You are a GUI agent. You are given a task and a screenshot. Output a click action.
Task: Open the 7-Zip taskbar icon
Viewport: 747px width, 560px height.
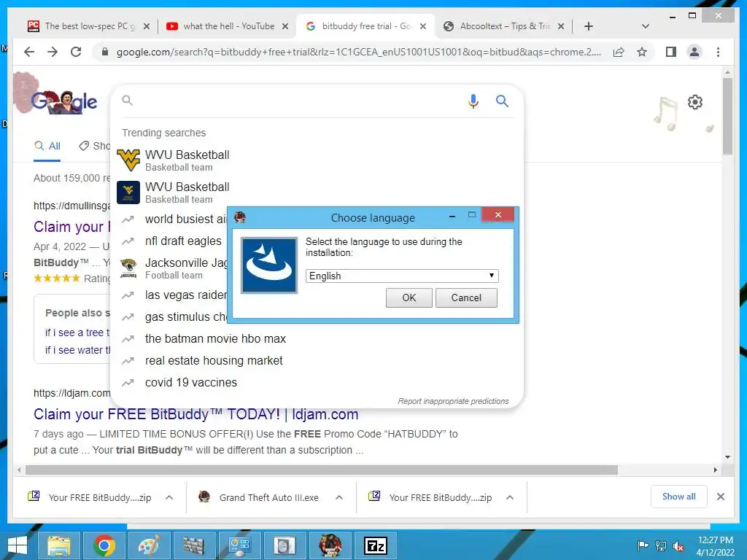(376, 545)
